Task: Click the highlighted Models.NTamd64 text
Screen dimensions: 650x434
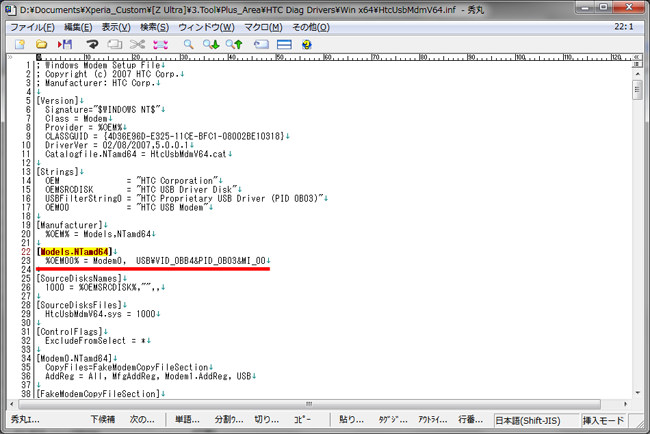Action: (x=75, y=252)
